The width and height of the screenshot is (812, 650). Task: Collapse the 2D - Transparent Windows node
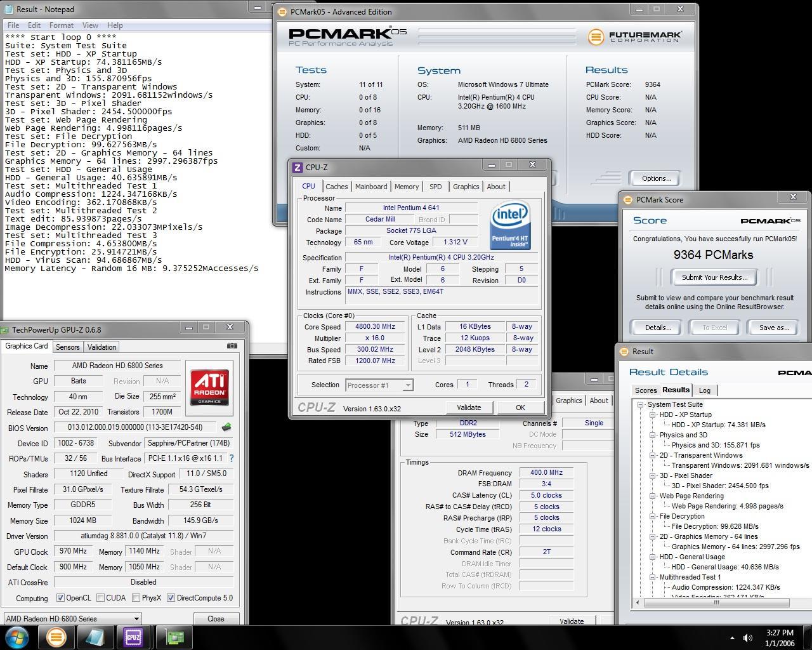click(x=652, y=455)
